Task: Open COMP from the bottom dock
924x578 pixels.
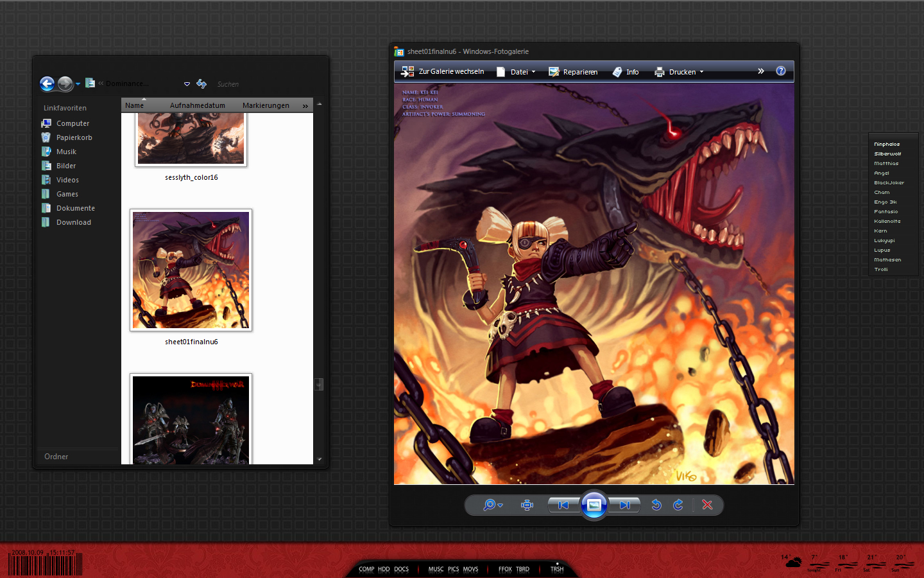Action: 366,569
